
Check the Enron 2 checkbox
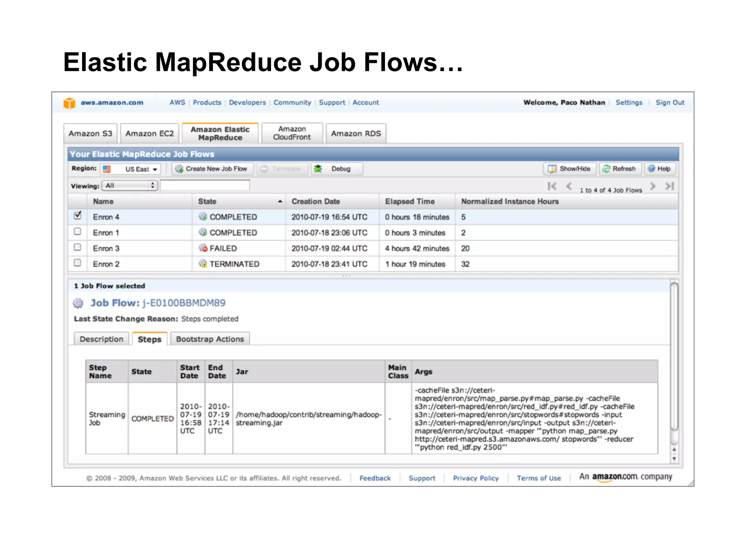click(x=77, y=263)
